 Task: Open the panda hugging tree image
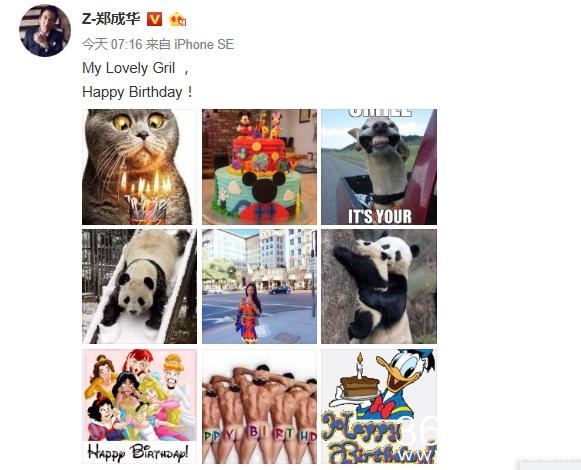tap(379, 287)
